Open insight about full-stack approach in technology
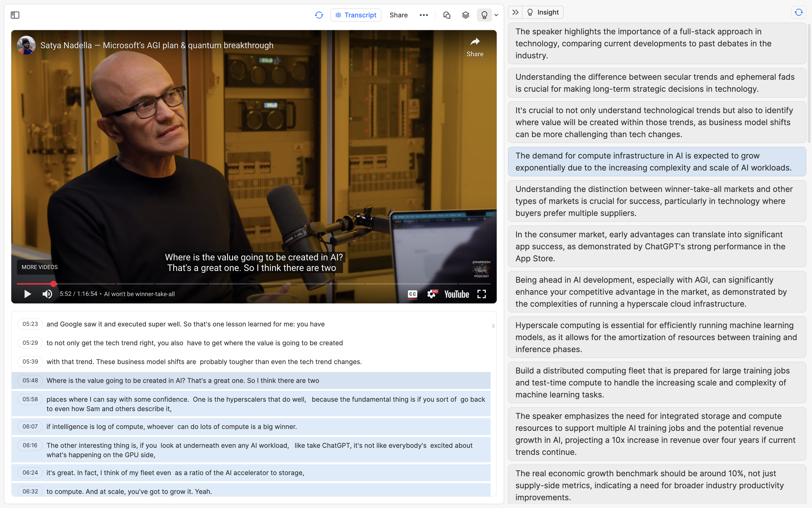 (657, 43)
